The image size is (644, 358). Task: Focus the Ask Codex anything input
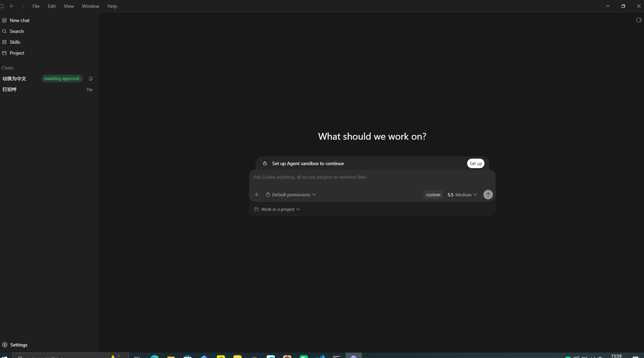(372, 177)
